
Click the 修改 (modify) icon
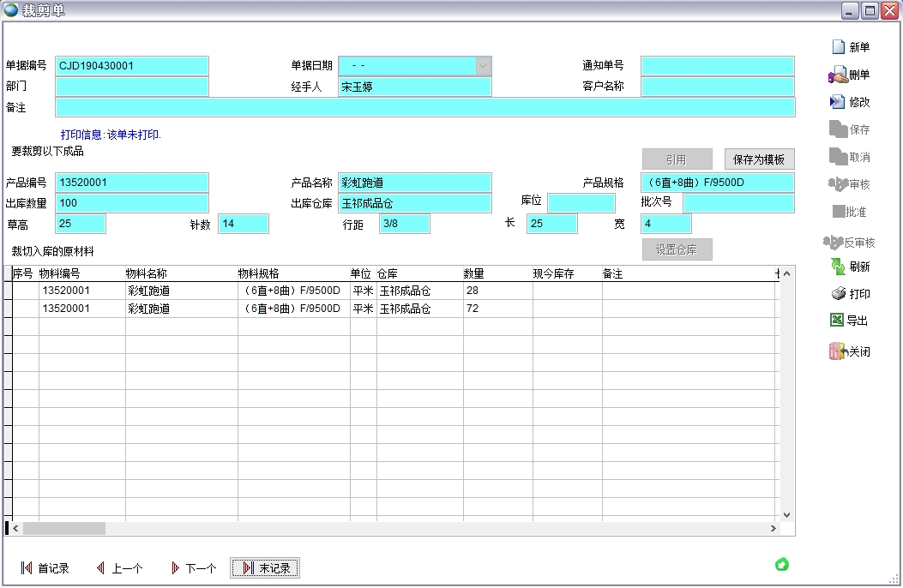pyautogui.click(x=838, y=102)
